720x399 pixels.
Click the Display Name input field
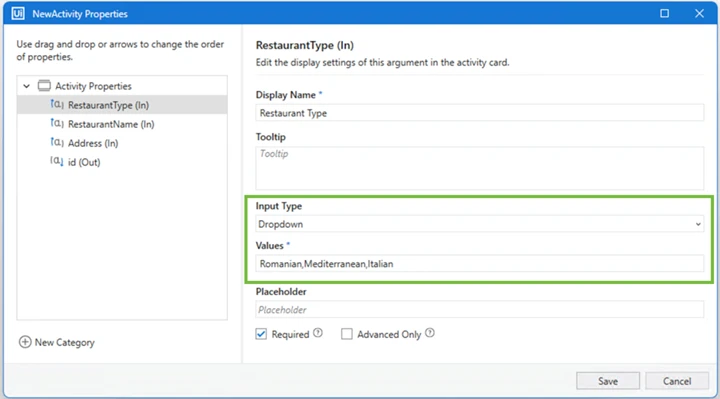pos(479,113)
